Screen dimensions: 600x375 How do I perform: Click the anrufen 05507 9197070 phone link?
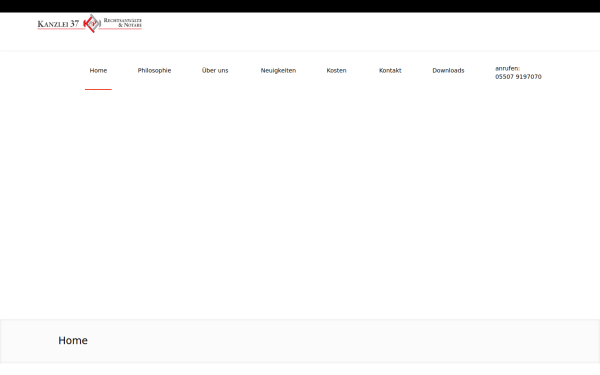518,72
